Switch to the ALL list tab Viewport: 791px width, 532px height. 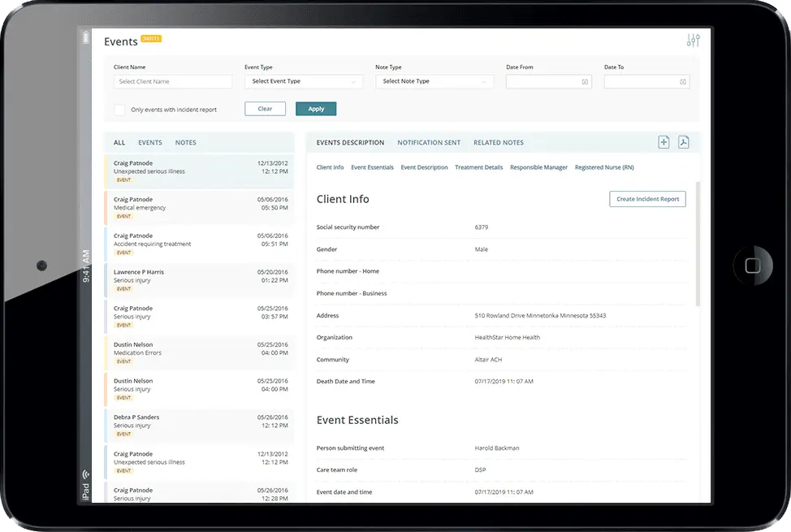tap(119, 143)
